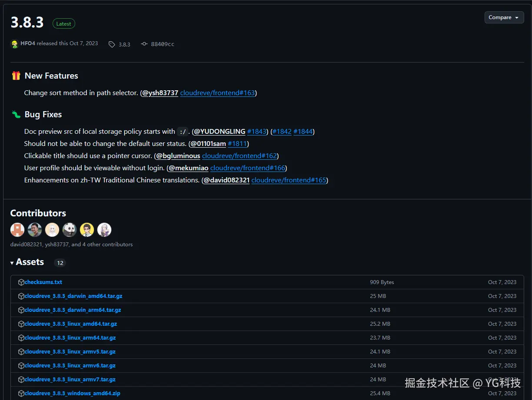This screenshot has height=400, width=532.
Task: Open cloudreve/frontend#166 link
Action: pyautogui.click(x=248, y=168)
